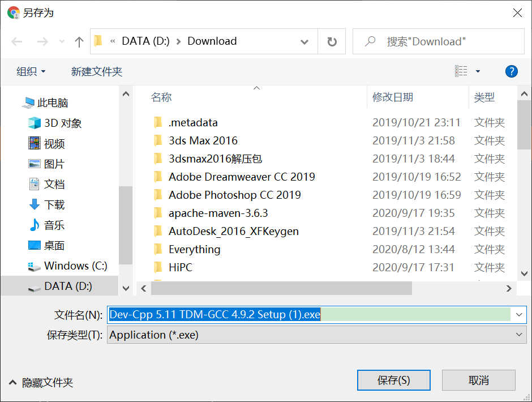This screenshot has height=402, width=532.
Task: Click the refresh button in address bar
Action: (331, 41)
